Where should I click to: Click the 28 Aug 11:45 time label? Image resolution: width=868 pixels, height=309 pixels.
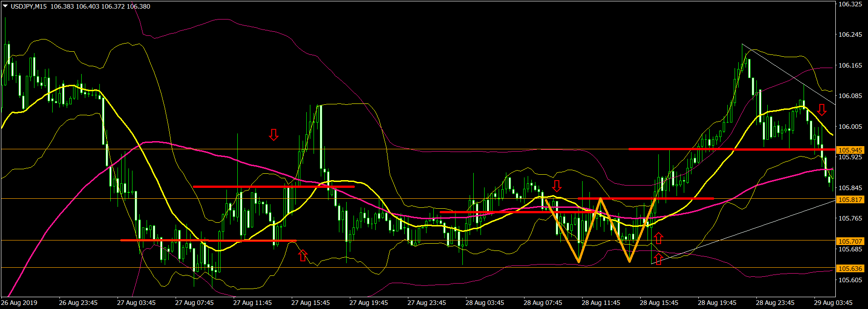(601, 303)
